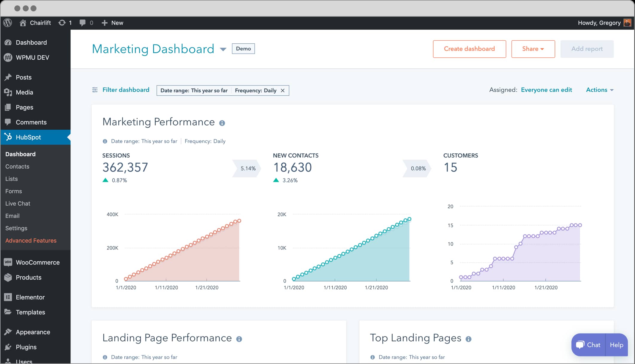This screenshot has height=364, width=635.
Task: Click the HubSpot sprocket icon
Action: point(8,137)
